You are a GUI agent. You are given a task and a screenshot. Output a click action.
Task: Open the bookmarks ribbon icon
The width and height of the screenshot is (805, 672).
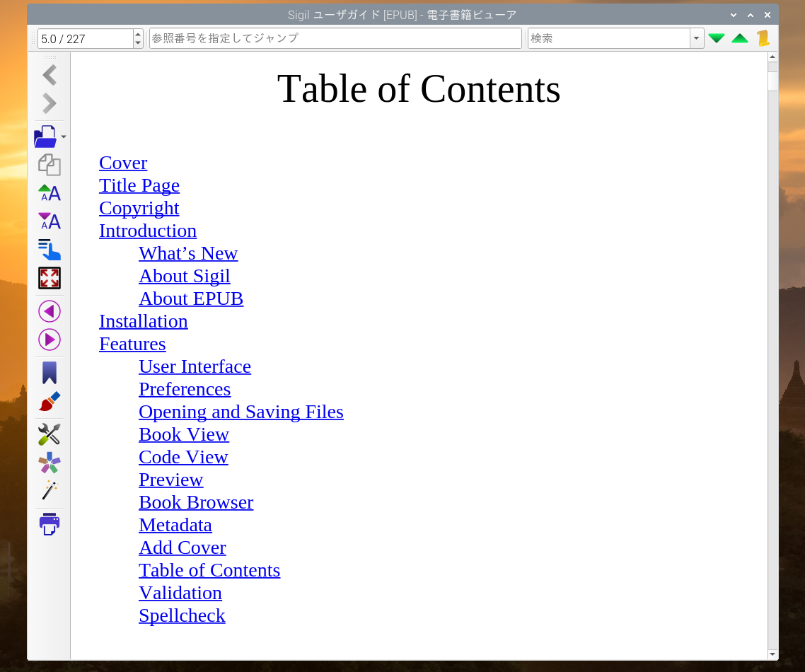click(50, 373)
